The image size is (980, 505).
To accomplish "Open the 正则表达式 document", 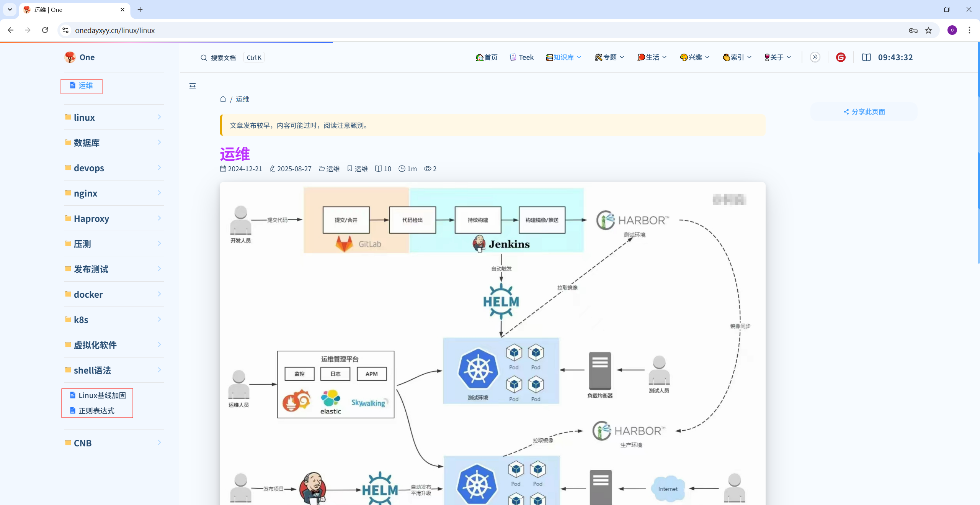I will click(92, 411).
